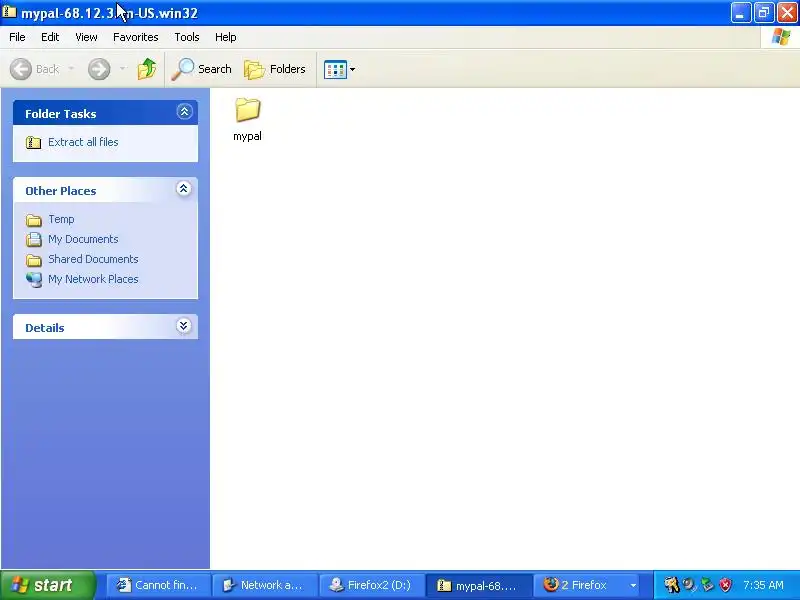Screen dimensions: 800x600
Task: Click Extract all files link
Action: tap(83, 142)
